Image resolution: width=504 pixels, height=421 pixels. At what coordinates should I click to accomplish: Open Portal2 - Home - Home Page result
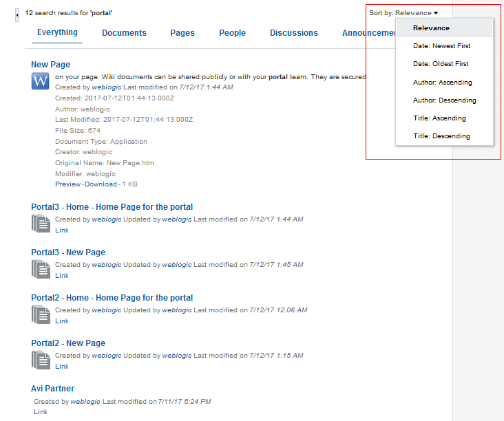point(112,298)
